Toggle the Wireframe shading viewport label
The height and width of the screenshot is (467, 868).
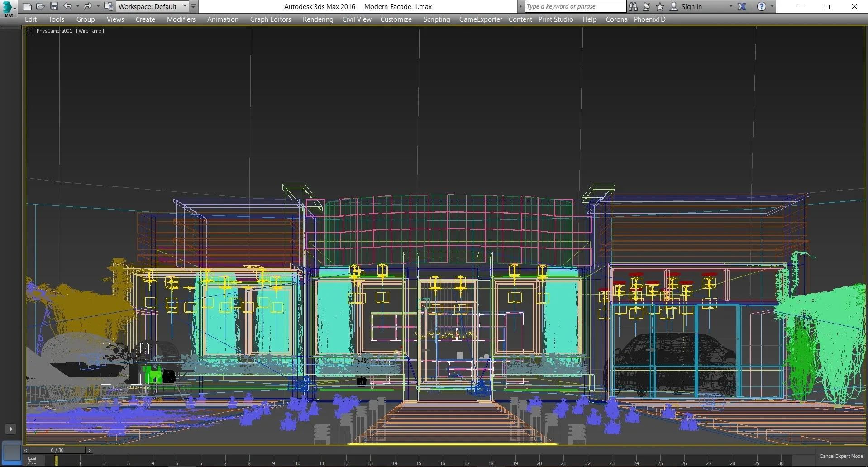(x=90, y=31)
